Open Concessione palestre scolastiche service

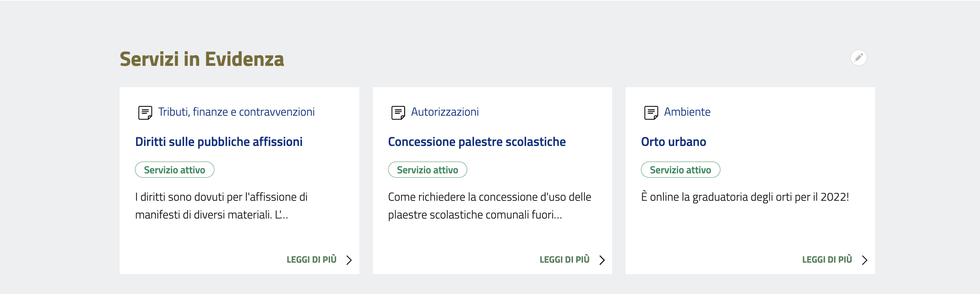[x=477, y=142]
